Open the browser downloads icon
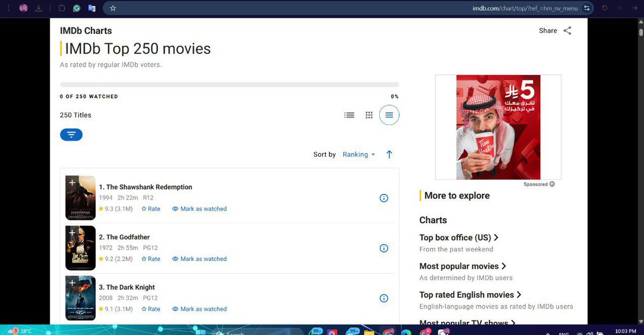Image resolution: width=644 pixels, height=335 pixels. point(39,8)
